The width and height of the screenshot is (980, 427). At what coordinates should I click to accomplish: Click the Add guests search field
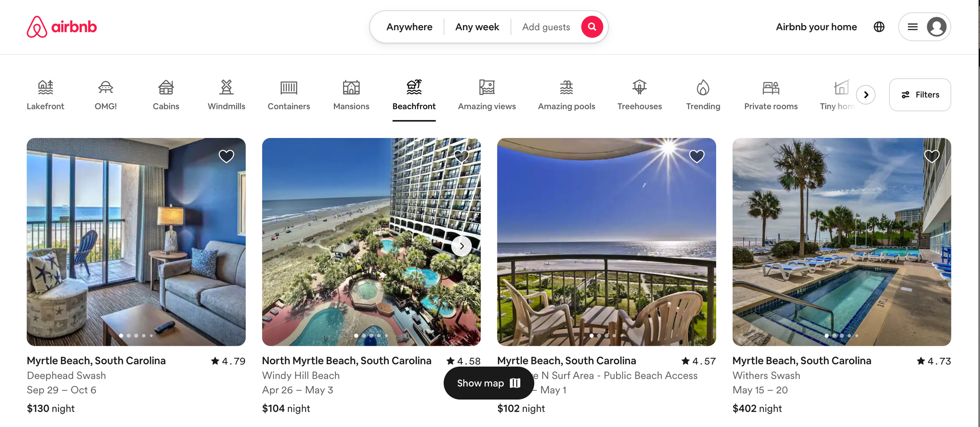[546, 27]
